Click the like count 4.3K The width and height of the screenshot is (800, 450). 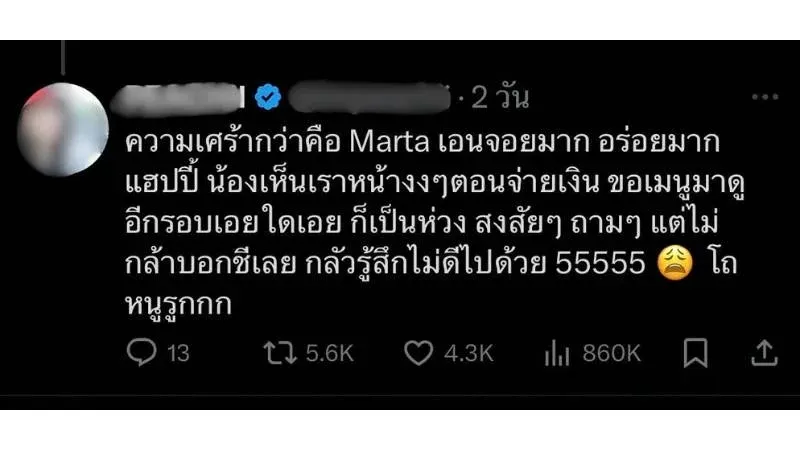[468, 353]
